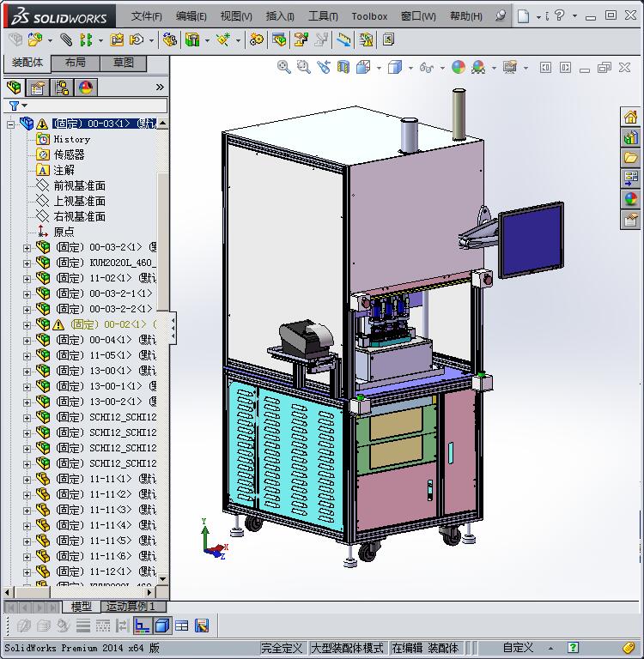Click the View Settings monitor icon

pyautogui.click(x=510, y=67)
